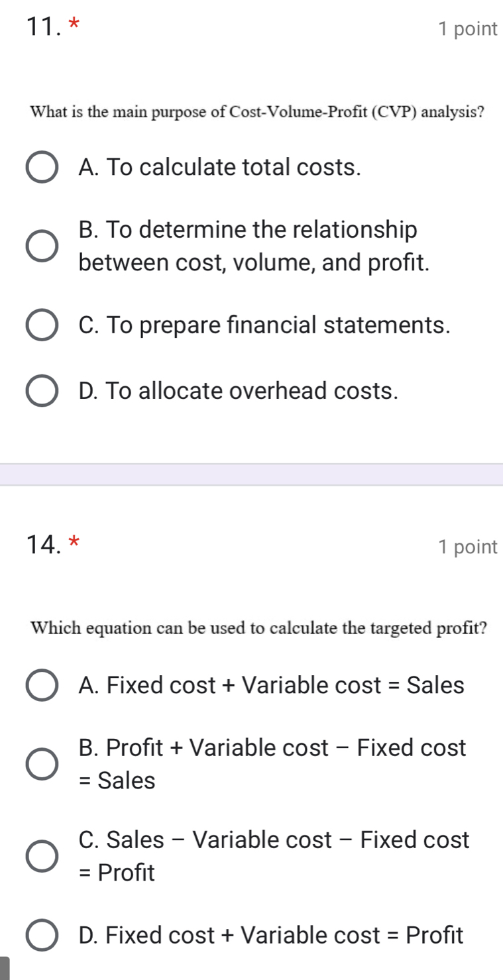Select radio for 'Fixed cost + Variable cost = Profit'
The image size is (503, 980).
(41, 936)
